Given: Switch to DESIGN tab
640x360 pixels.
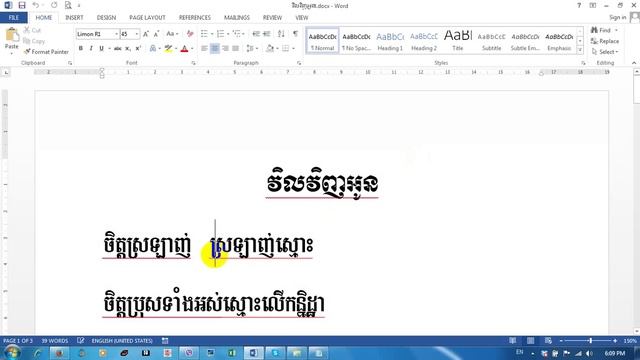Looking at the screenshot, I should coord(106,18).
